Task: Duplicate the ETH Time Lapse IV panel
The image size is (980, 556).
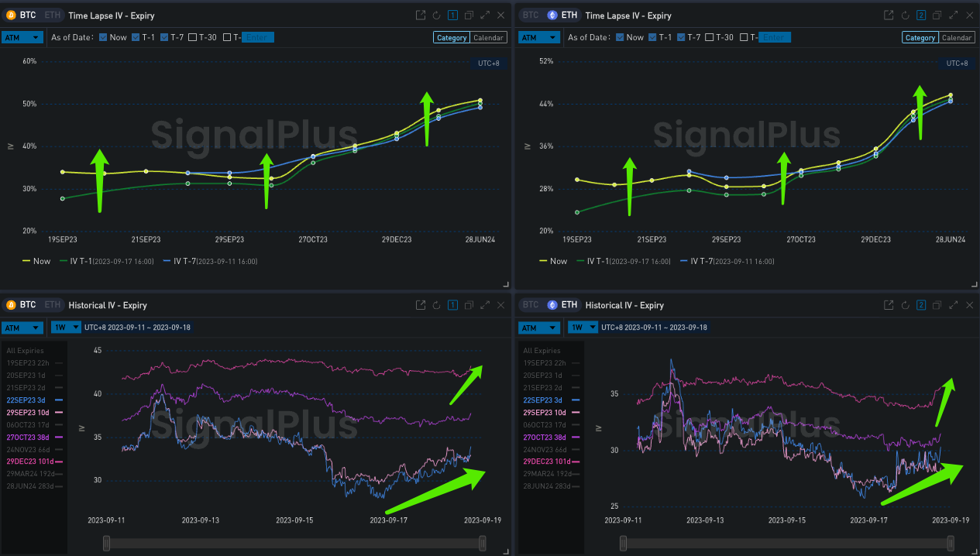Action: (x=937, y=15)
